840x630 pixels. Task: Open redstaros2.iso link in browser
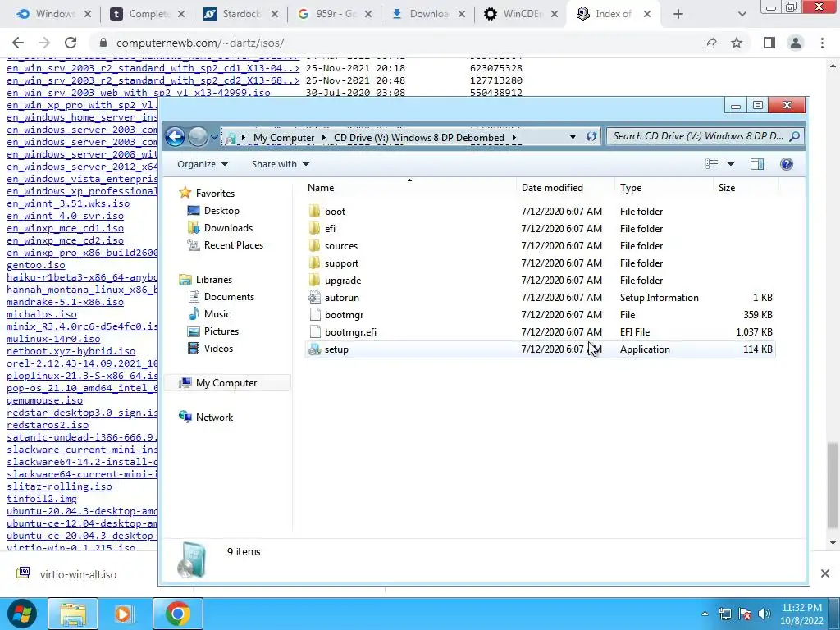pyautogui.click(x=48, y=425)
